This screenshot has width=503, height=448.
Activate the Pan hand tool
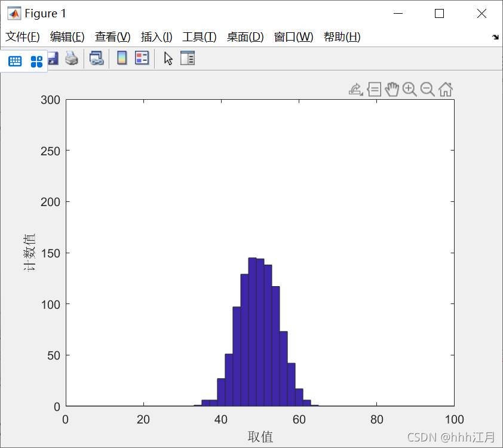coord(392,90)
